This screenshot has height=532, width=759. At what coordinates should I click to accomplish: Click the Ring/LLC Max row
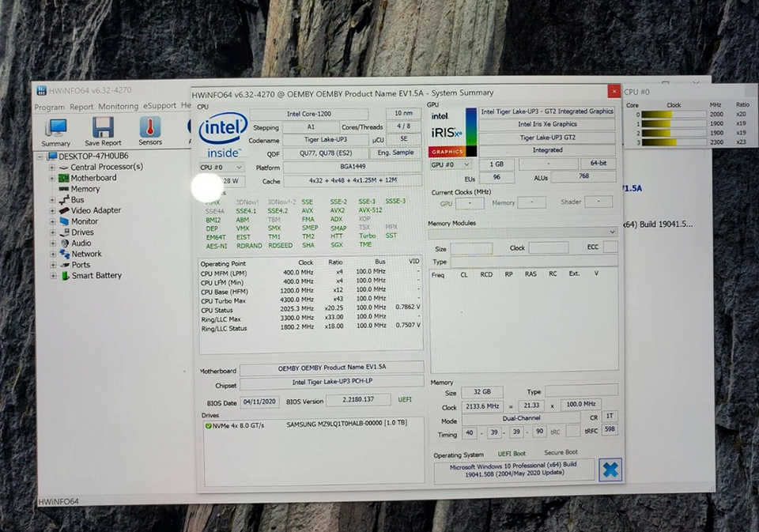pos(310,319)
